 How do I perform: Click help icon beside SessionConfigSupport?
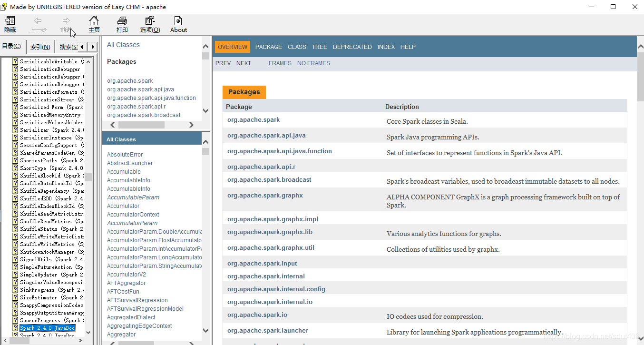click(x=15, y=145)
